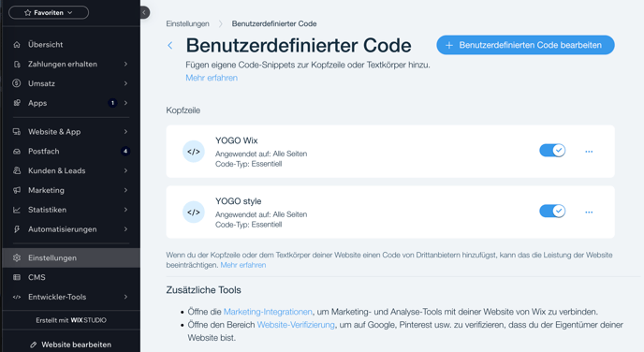This screenshot has width=644, height=352.
Task: Click the Postfach badge showing 4
Action: tap(125, 151)
